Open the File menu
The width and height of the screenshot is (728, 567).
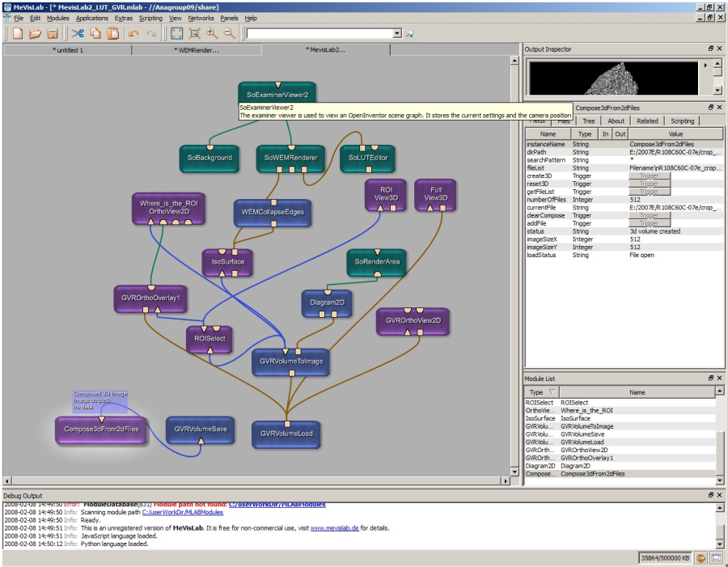[x=19, y=18]
